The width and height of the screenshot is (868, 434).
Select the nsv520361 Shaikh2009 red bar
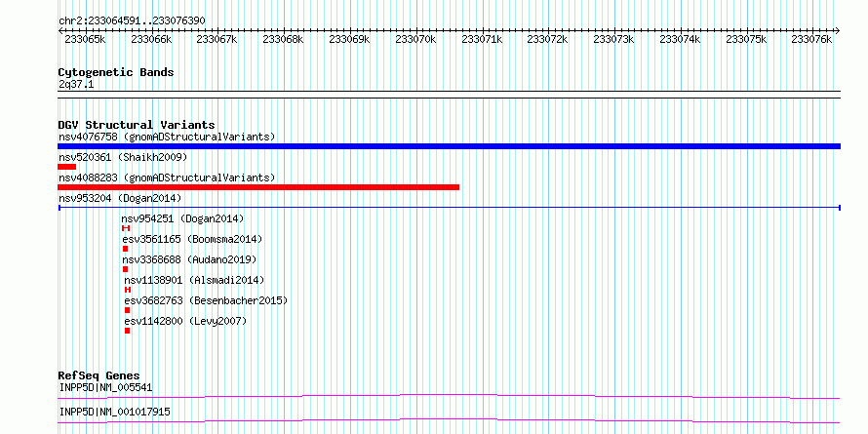pyautogui.click(x=66, y=167)
